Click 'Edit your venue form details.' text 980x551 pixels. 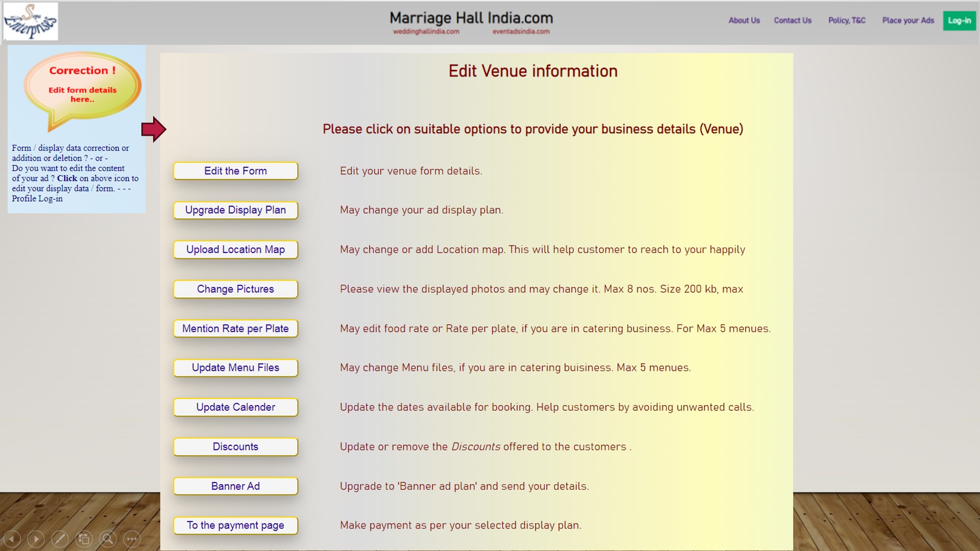point(411,171)
